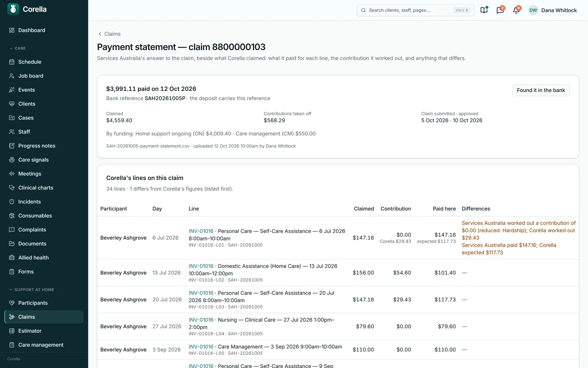The height and width of the screenshot is (368, 588).
Task: Open the help book icon in header
Action: (x=484, y=10)
